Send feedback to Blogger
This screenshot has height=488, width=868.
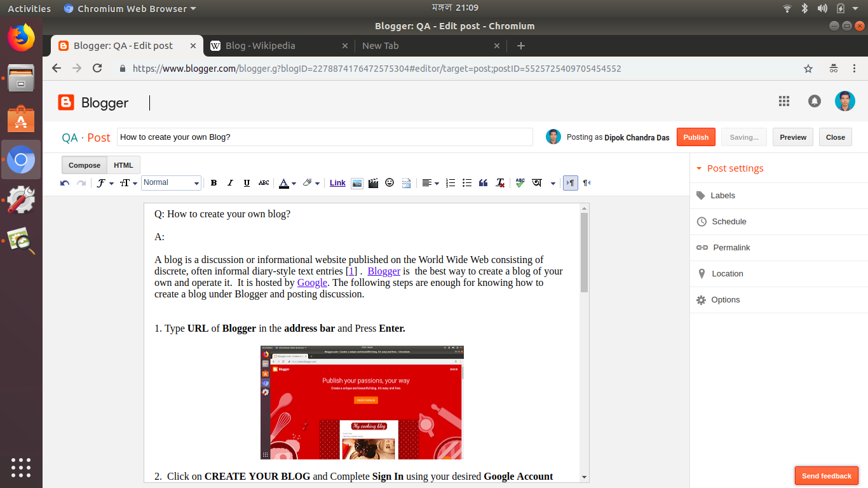(x=827, y=476)
